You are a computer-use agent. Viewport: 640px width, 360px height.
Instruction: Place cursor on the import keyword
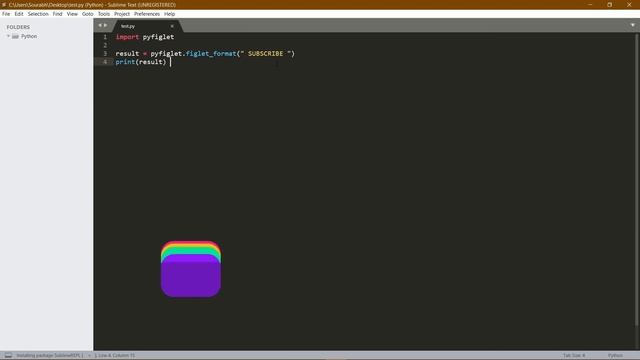[127, 37]
